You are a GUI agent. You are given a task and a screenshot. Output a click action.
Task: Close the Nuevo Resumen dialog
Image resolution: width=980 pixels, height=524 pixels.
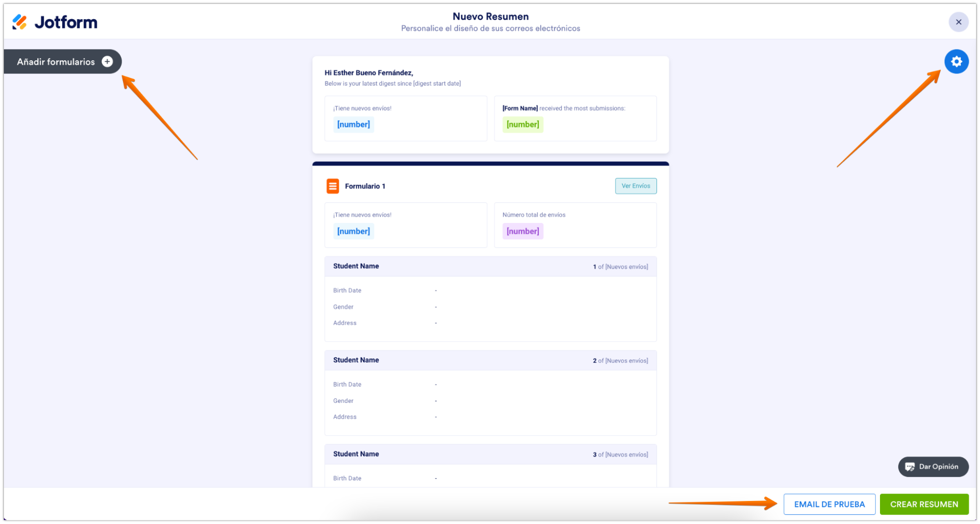tap(958, 22)
